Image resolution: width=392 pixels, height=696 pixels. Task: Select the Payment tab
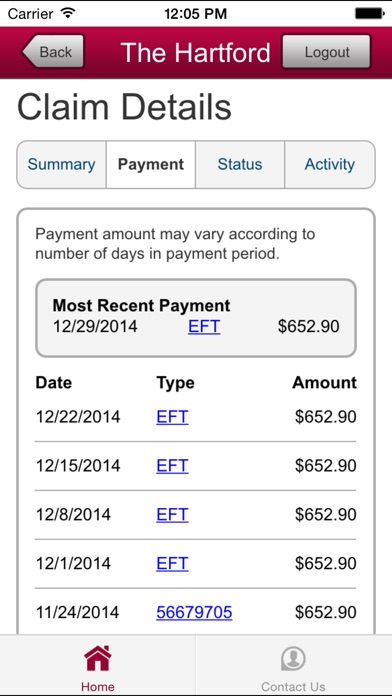coord(151,164)
